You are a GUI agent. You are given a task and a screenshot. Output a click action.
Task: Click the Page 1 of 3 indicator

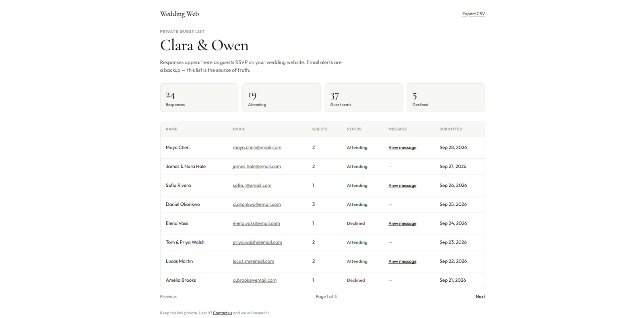pyautogui.click(x=326, y=296)
